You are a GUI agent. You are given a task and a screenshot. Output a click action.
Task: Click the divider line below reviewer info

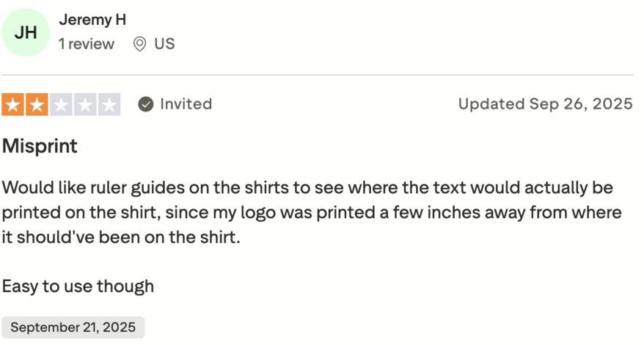(x=317, y=75)
